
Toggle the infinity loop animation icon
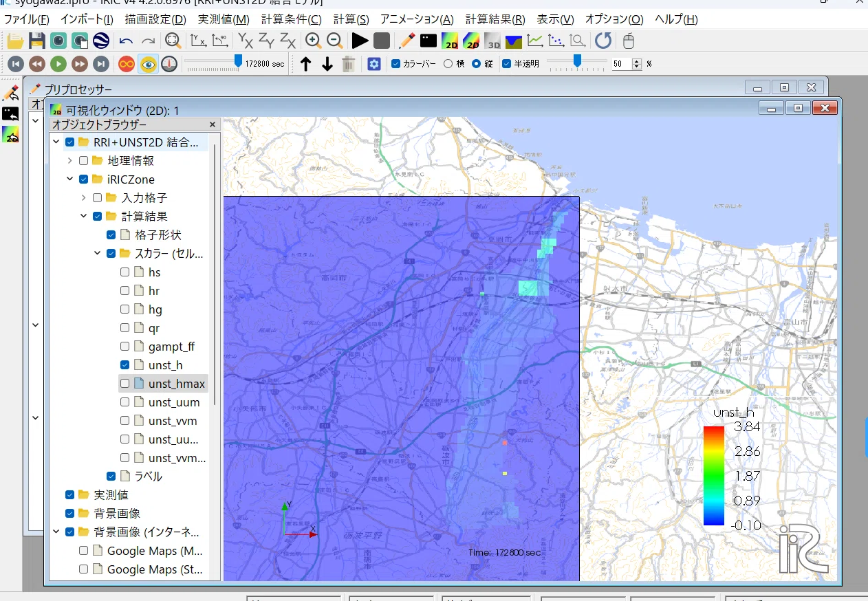(x=126, y=64)
